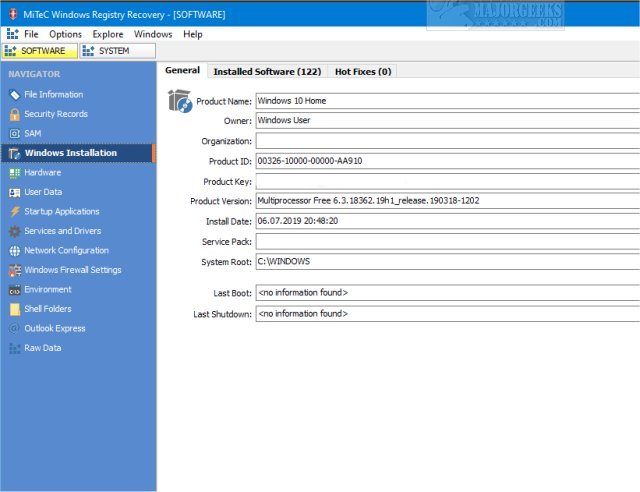Click the Environment console icon

15,290
